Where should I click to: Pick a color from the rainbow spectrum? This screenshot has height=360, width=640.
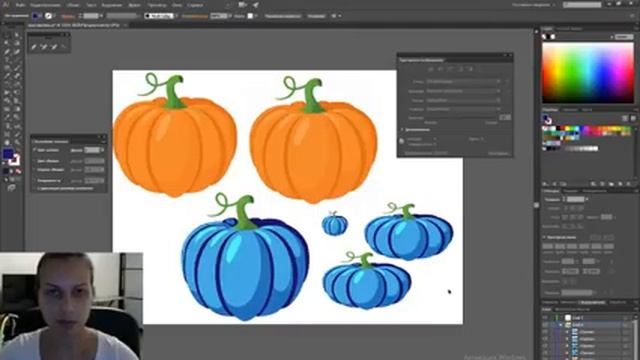(588, 73)
